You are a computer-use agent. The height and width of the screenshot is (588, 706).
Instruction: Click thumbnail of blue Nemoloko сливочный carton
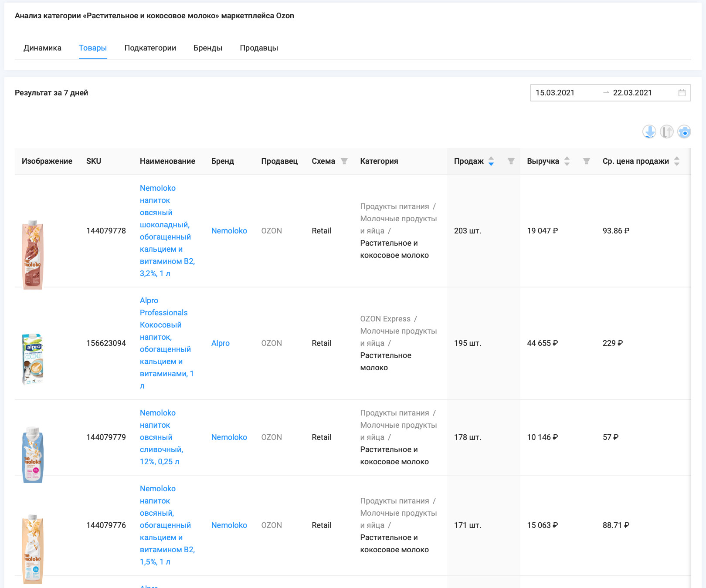(x=33, y=455)
